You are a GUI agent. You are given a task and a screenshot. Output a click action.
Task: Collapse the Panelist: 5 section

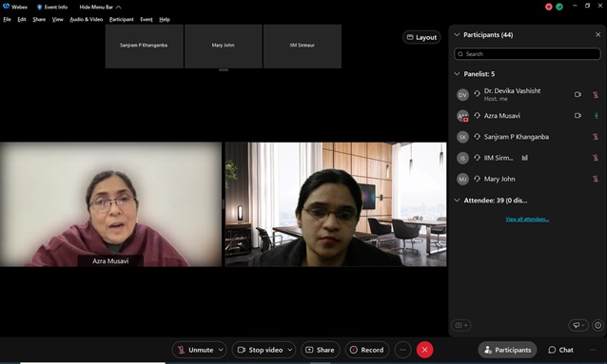tap(457, 74)
